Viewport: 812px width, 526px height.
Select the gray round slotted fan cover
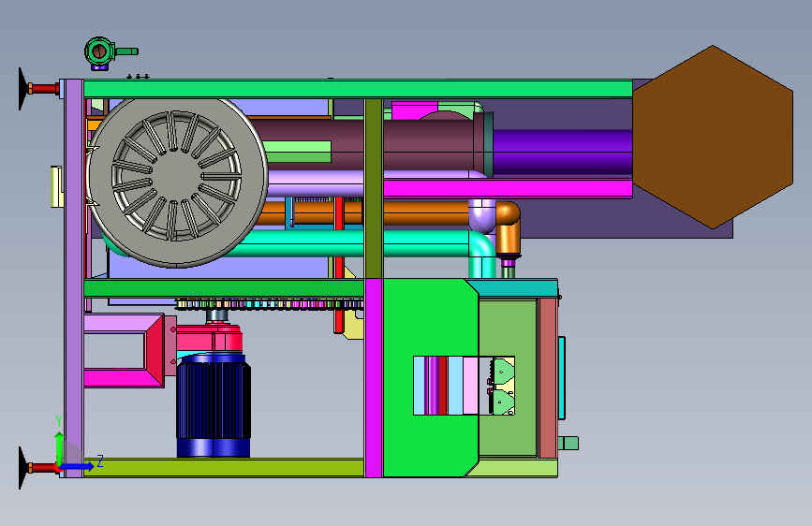pos(177,176)
